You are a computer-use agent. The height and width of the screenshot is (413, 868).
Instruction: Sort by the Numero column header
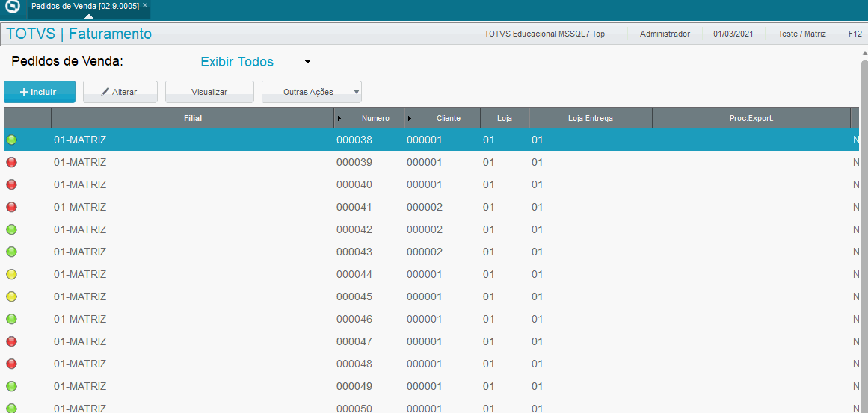tap(369, 118)
